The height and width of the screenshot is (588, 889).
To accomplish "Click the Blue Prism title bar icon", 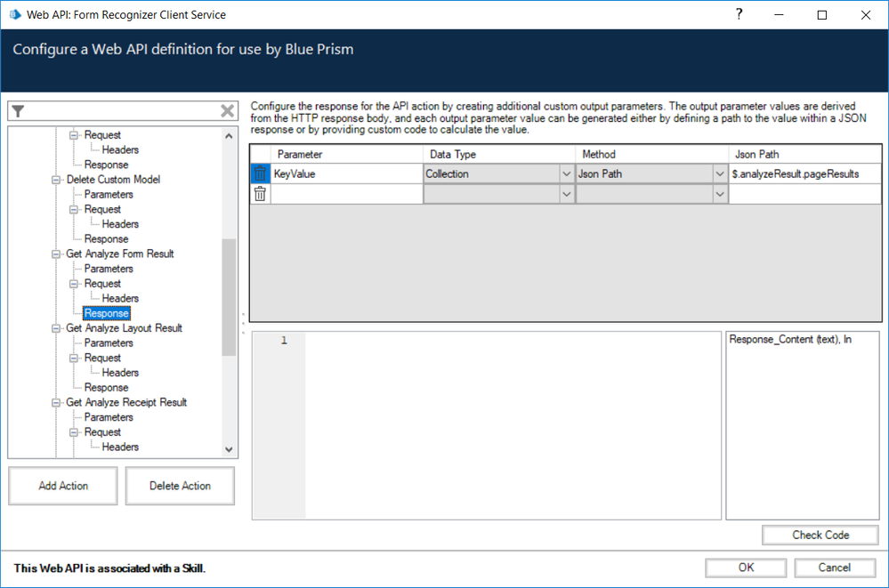I will tap(14, 15).
